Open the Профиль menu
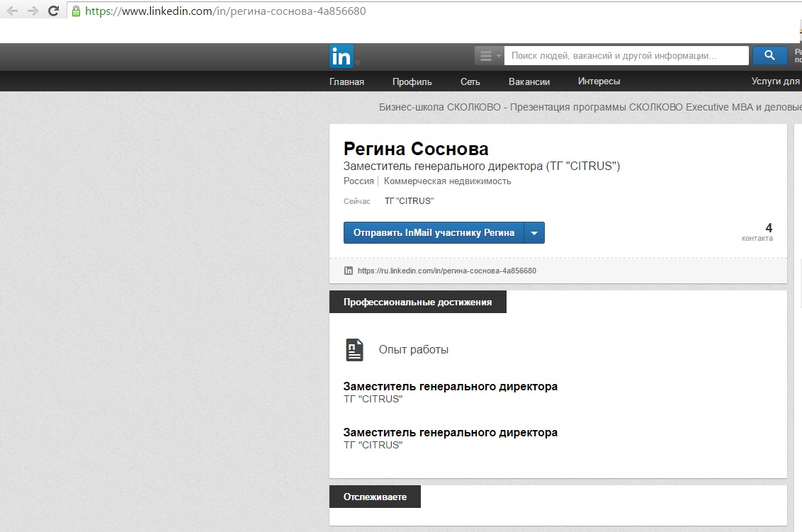Viewport: 802px width, 532px height. coord(412,81)
